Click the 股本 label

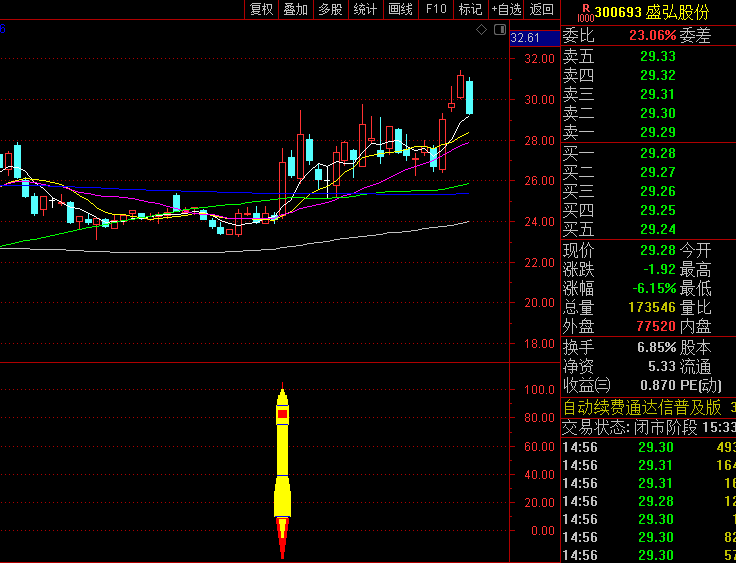695,348
